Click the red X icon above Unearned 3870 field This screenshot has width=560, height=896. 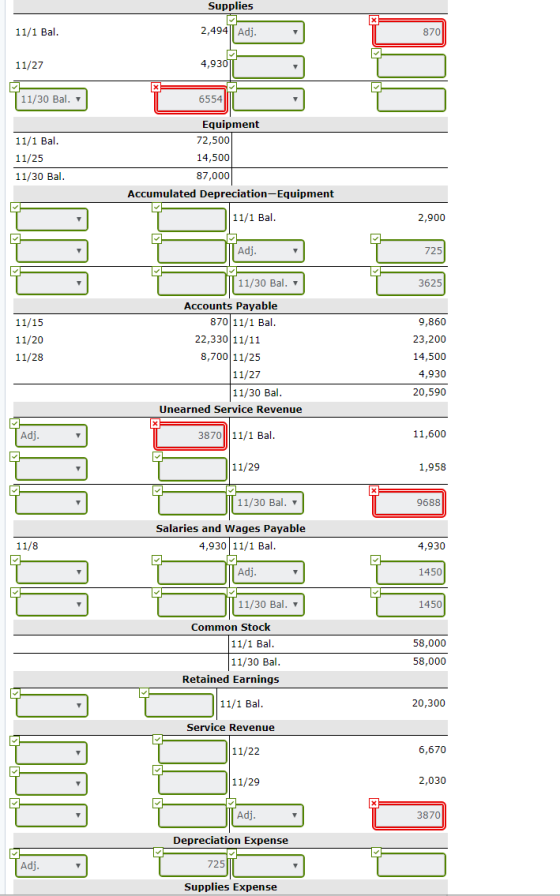(x=155, y=423)
